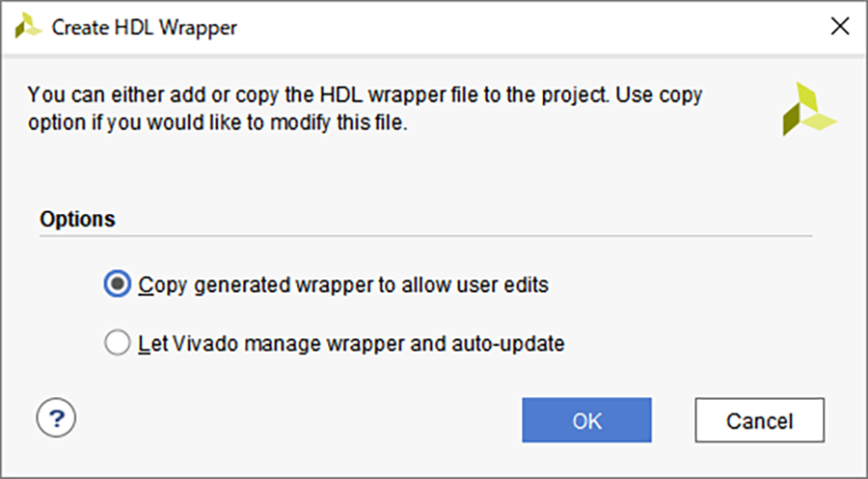Click the separator line under Options
This screenshot has height=479, width=868.
[425, 236]
